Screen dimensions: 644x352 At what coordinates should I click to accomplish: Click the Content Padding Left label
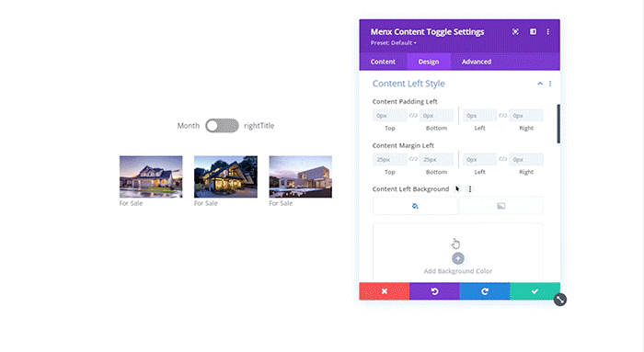coord(405,101)
